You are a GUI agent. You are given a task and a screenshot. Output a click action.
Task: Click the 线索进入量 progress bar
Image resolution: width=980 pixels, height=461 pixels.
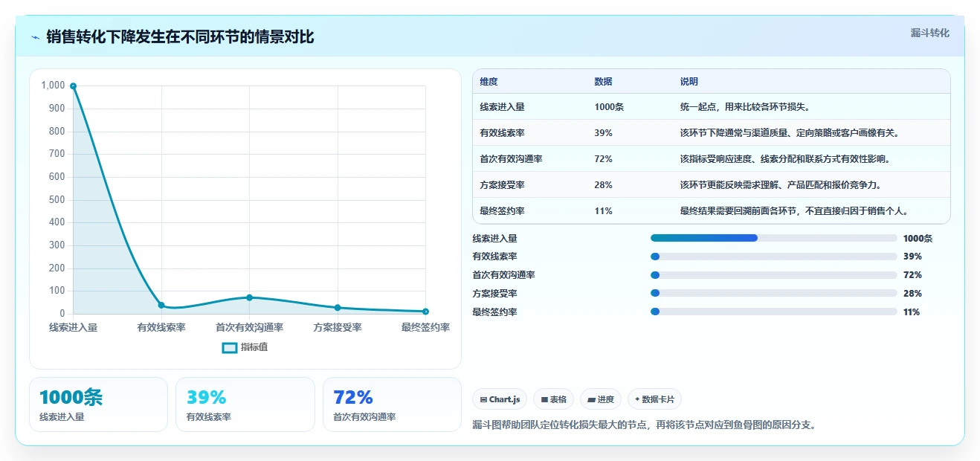pyautogui.click(x=773, y=238)
